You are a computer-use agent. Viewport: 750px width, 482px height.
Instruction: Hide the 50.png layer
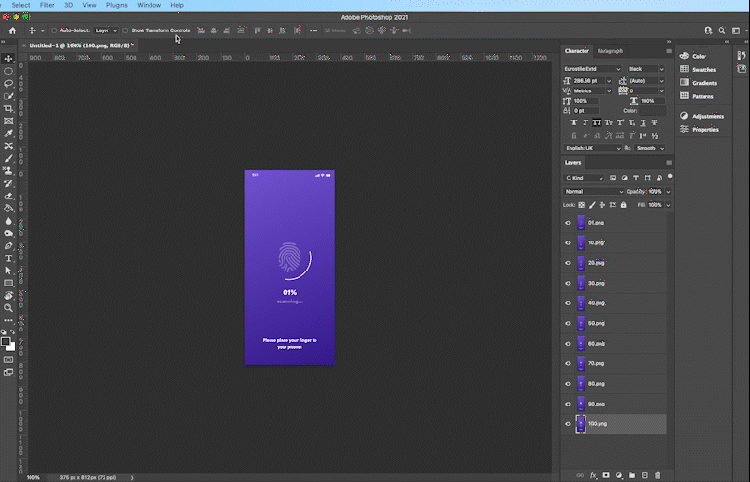[568, 323]
